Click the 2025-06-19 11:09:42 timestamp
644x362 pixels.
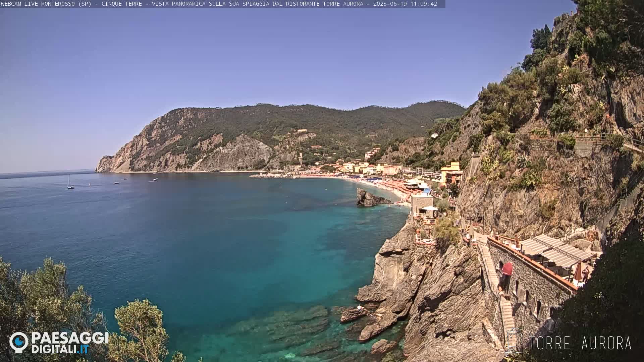point(405,4)
